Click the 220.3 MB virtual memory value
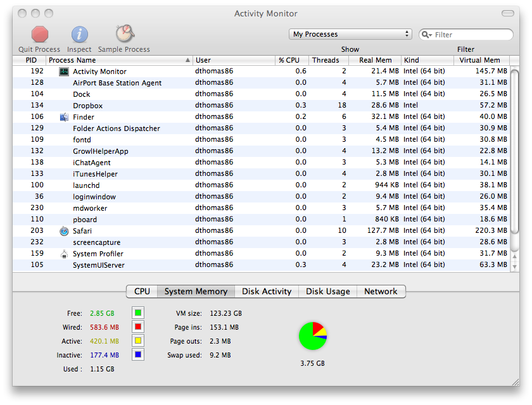Image resolution: width=532 pixels, height=405 pixels. 491,230
